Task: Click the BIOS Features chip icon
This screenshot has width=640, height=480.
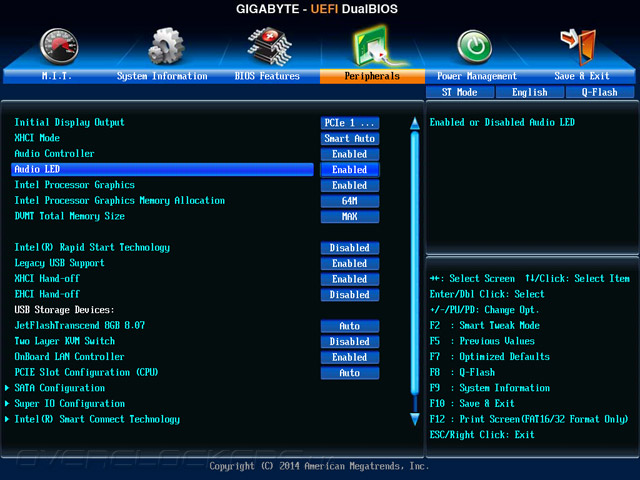Action: [x=269, y=47]
